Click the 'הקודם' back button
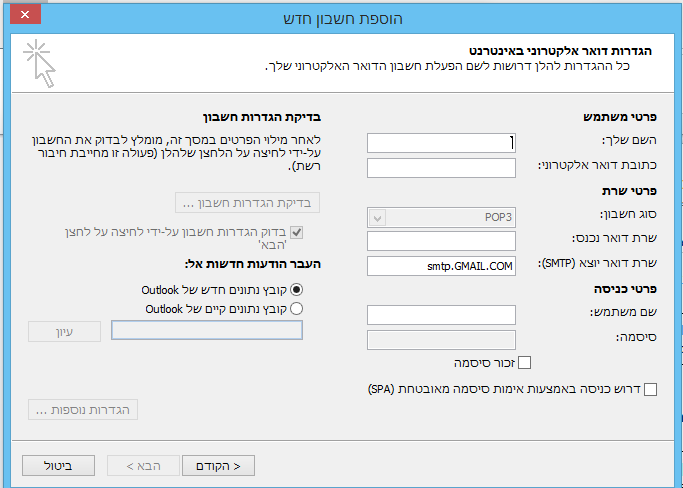Screen dimensions: 683x488 pos(218,466)
